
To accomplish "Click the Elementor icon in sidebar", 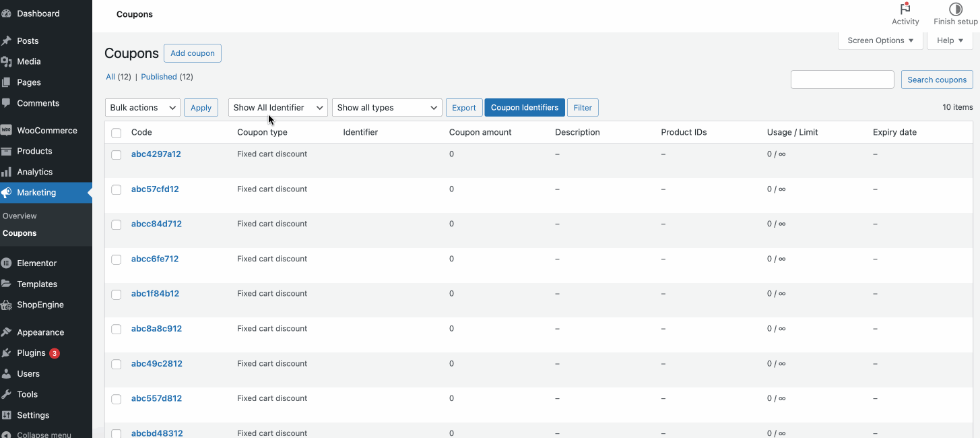I will (x=6, y=263).
